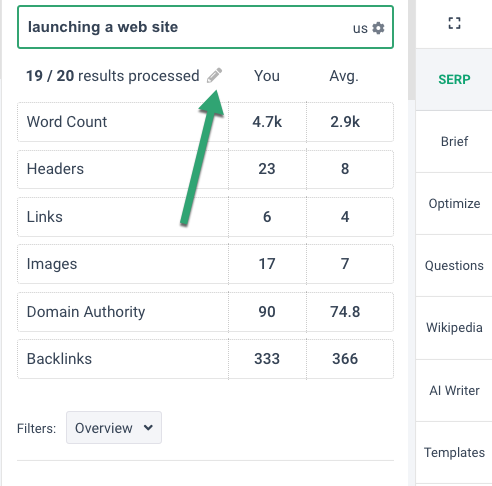Click the 19 / 20 results processed text
Viewport: 492px width, 486px height.
point(113,76)
